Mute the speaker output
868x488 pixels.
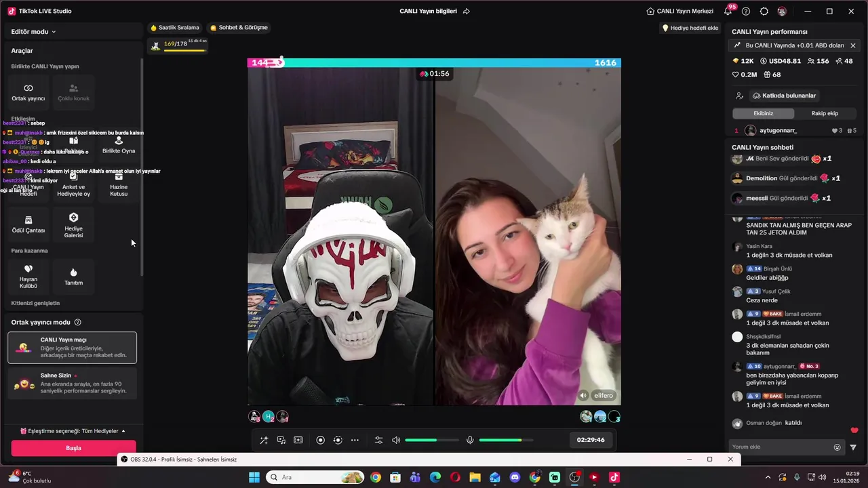click(396, 441)
